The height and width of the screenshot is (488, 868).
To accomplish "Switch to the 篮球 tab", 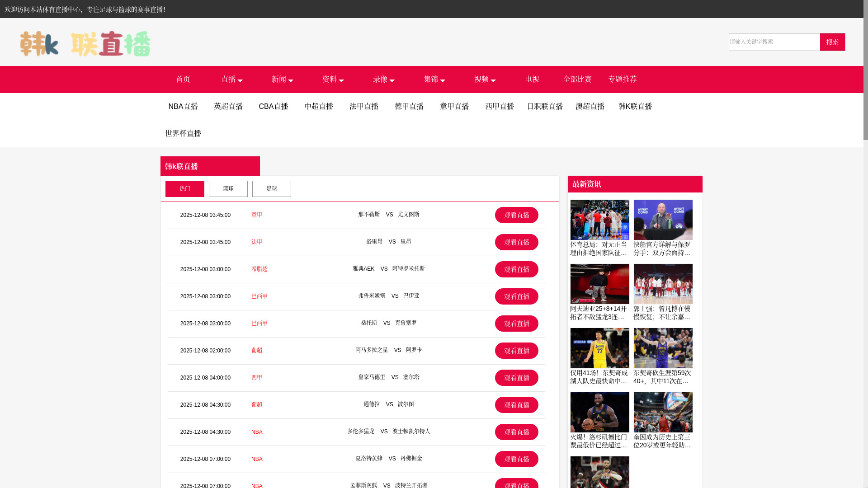I will pyautogui.click(x=228, y=189).
